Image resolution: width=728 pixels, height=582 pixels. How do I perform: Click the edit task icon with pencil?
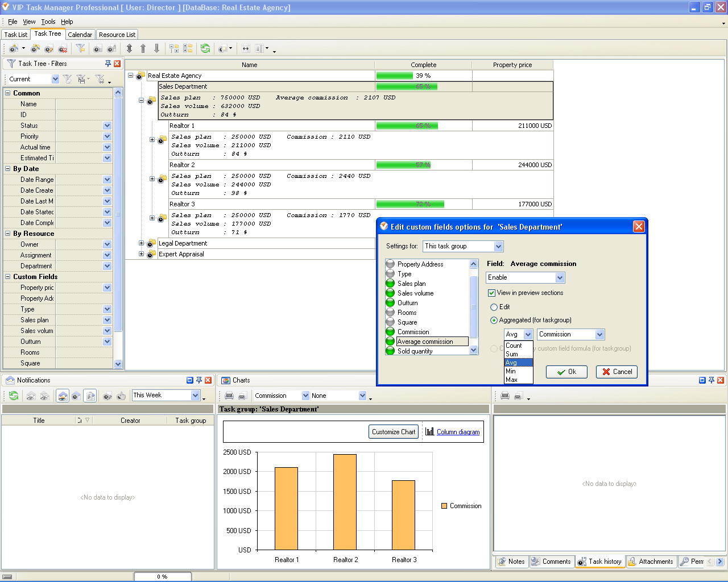[49, 49]
